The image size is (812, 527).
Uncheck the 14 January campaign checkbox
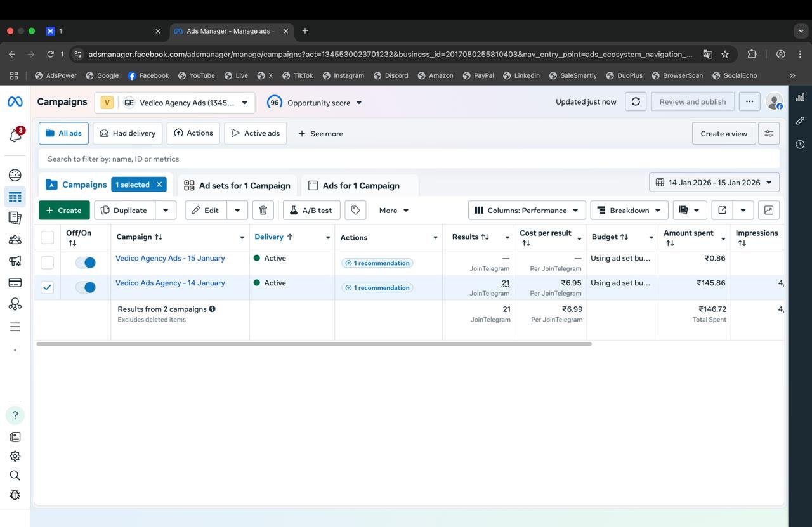(x=47, y=287)
